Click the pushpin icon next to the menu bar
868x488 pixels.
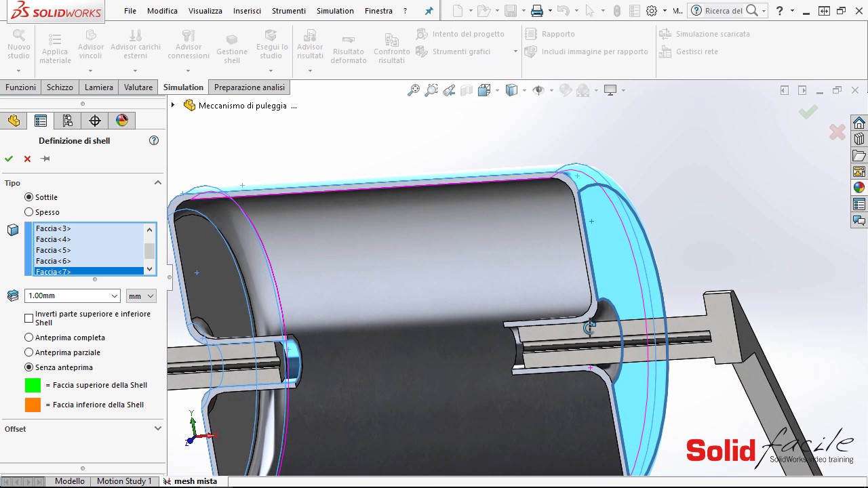coord(429,11)
